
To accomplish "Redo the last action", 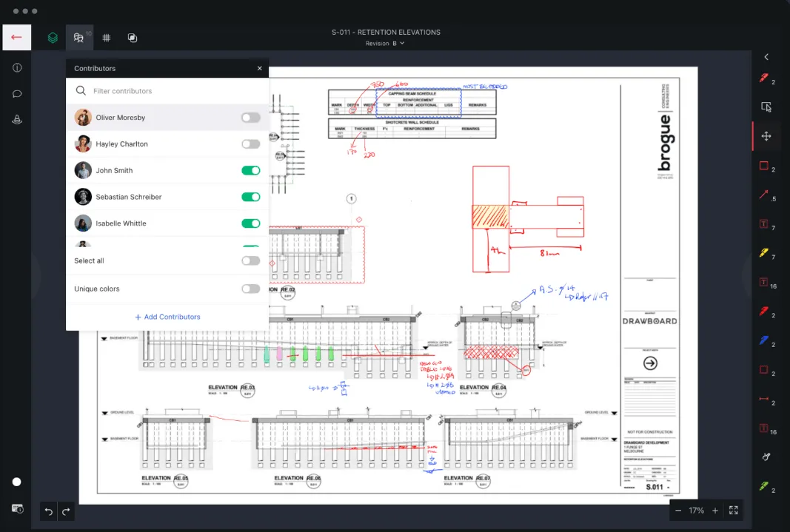I will pyautogui.click(x=66, y=511).
